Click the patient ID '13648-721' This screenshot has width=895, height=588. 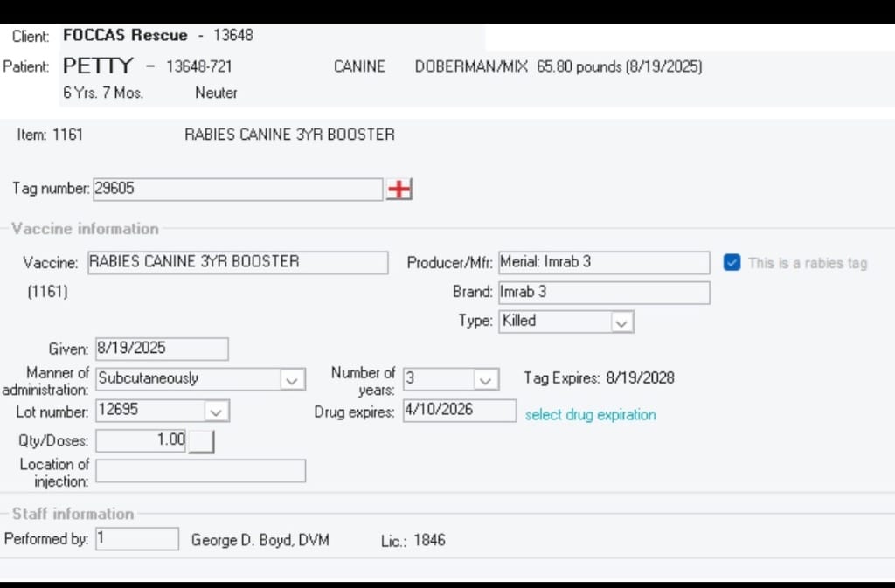tap(199, 66)
